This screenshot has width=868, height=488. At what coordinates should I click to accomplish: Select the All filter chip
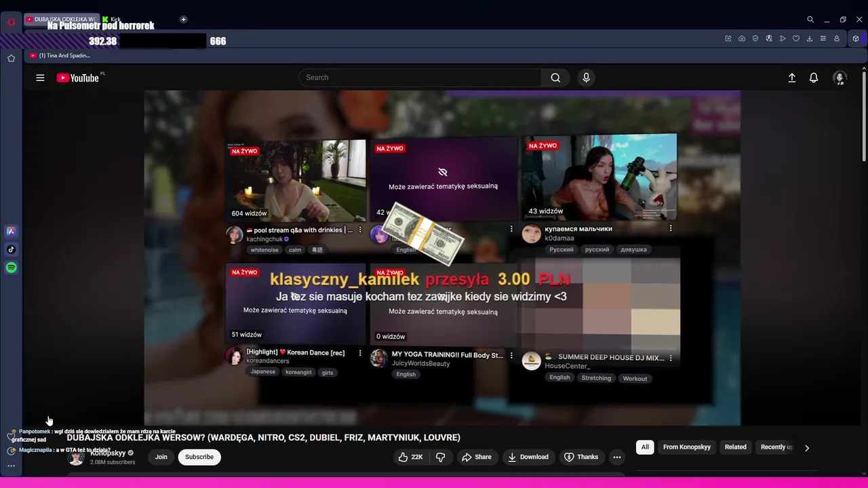point(645,447)
